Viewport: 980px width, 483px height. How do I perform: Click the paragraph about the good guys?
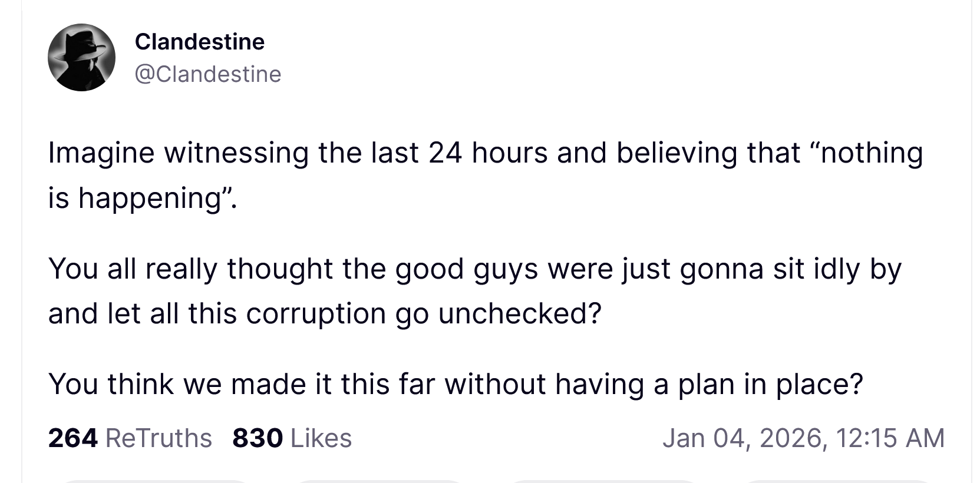(474, 291)
